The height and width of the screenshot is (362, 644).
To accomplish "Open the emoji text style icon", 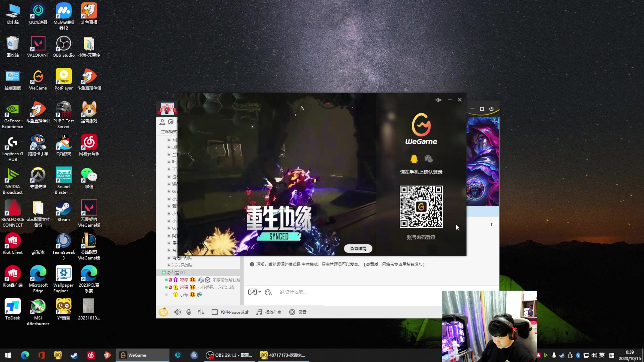I will (x=268, y=292).
